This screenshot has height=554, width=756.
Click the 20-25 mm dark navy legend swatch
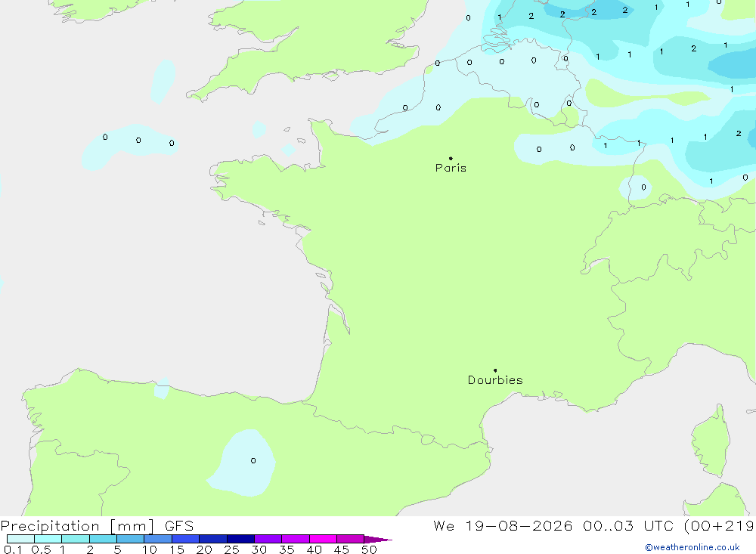coord(213,539)
